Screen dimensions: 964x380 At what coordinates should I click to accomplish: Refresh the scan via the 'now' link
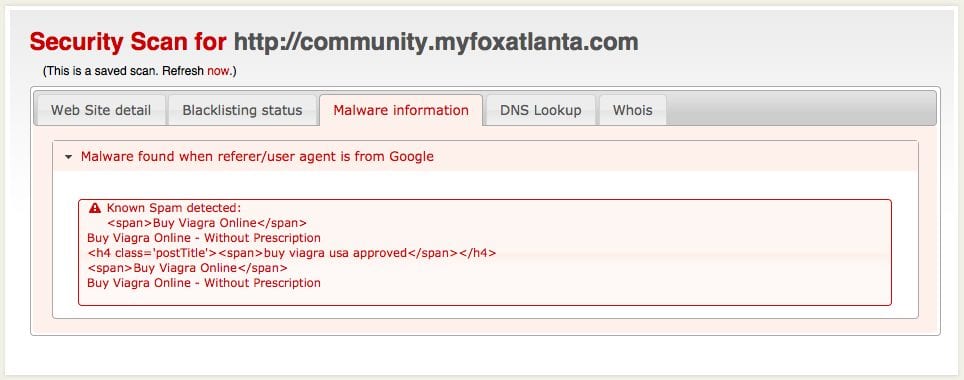pyautogui.click(x=218, y=71)
